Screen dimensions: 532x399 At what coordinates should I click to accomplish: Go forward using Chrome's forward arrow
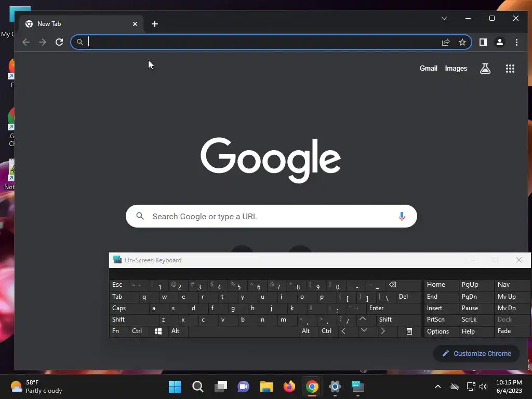pos(43,42)
